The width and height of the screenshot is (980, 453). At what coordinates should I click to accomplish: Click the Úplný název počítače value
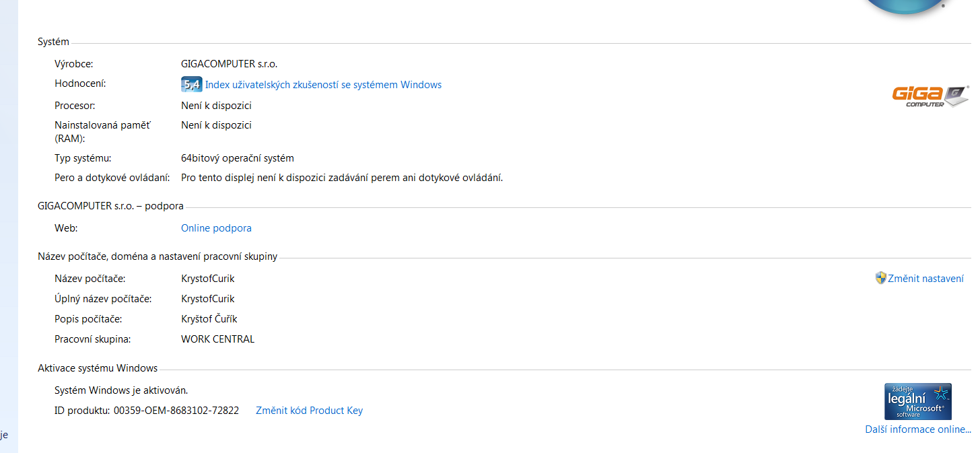tap(208, 299)
